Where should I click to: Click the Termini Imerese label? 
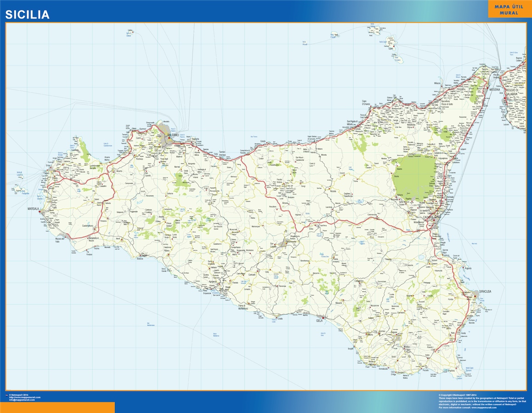pyautogui.click(x=222, y=153)
